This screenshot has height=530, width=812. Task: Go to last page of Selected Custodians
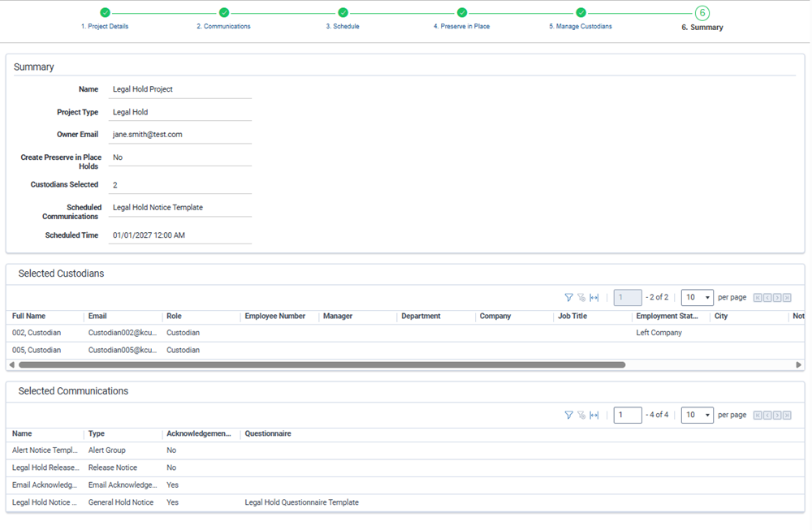[x=787, y=298]
